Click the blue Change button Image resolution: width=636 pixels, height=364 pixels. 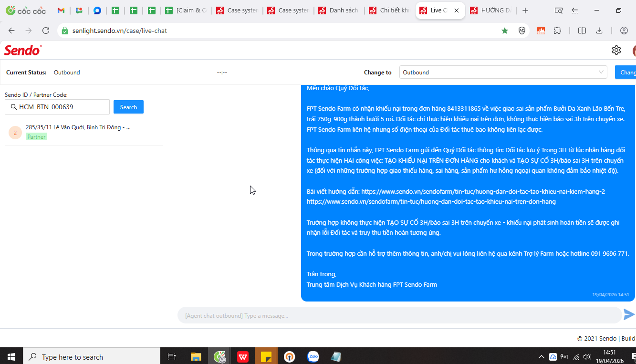[x=626, y=72]
